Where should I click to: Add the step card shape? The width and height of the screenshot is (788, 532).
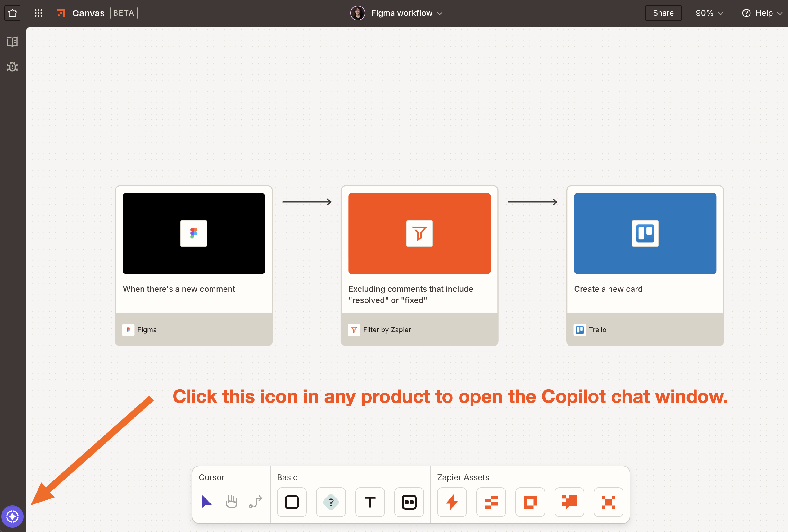coord(409,502)
